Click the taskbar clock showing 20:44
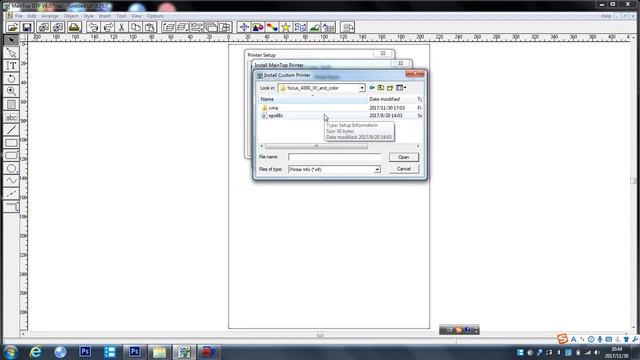 coord(617,353)
